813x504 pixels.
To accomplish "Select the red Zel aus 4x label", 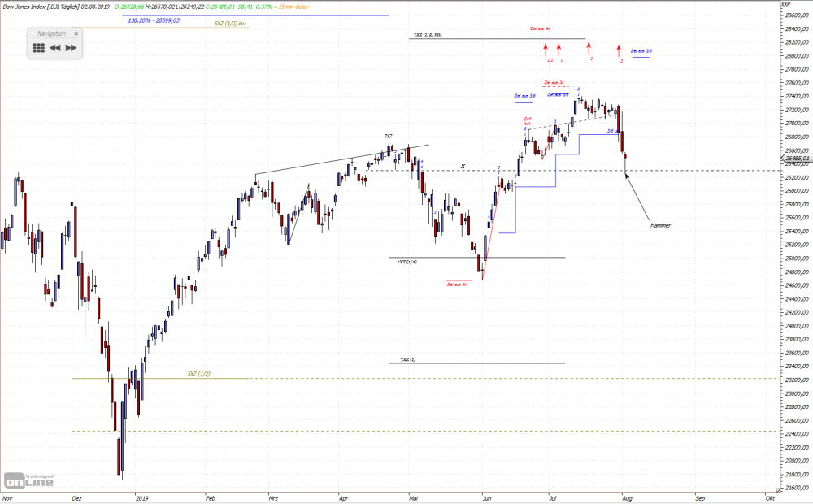I will click(541, 29).
